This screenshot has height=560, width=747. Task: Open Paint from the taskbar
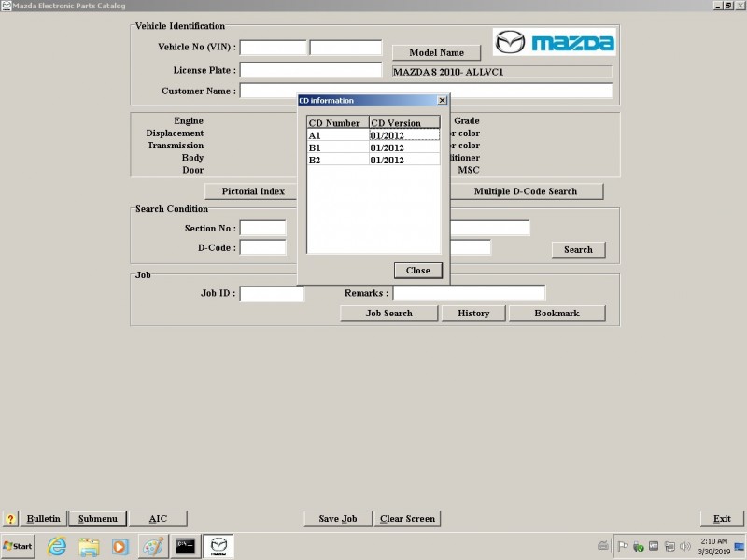tap(153, 547)
